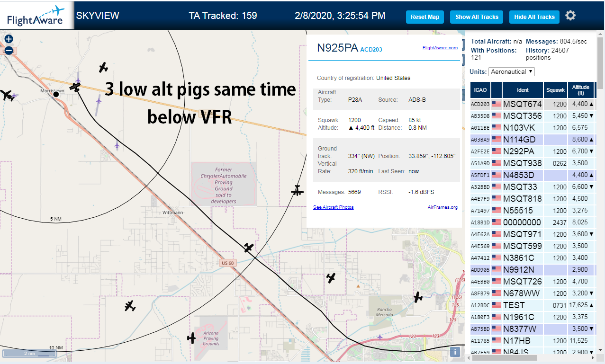Screen dimensions: 605x364
Task: Select the aircraft near the US 60 marker
Action: (x=249, y=247)
